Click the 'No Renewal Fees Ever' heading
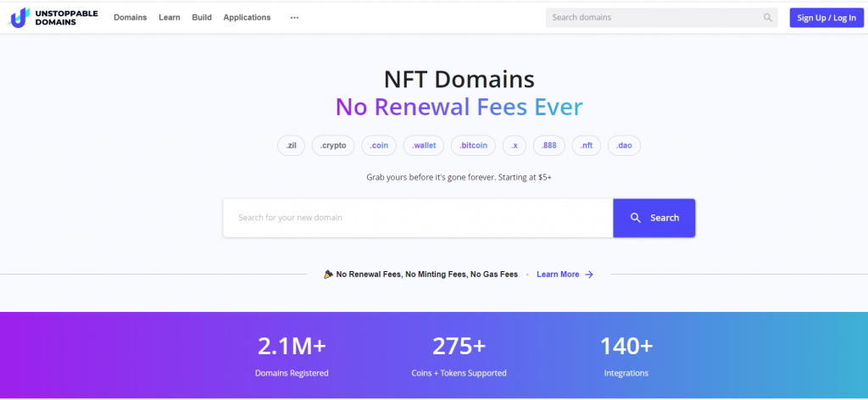868x400 pixels. 459,107
